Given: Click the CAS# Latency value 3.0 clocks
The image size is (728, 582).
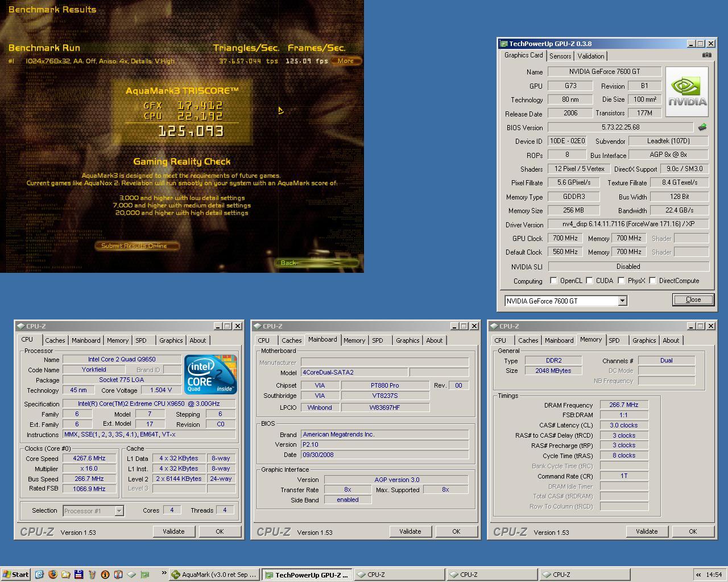Looking at the screenshot, I should point(624,426).
